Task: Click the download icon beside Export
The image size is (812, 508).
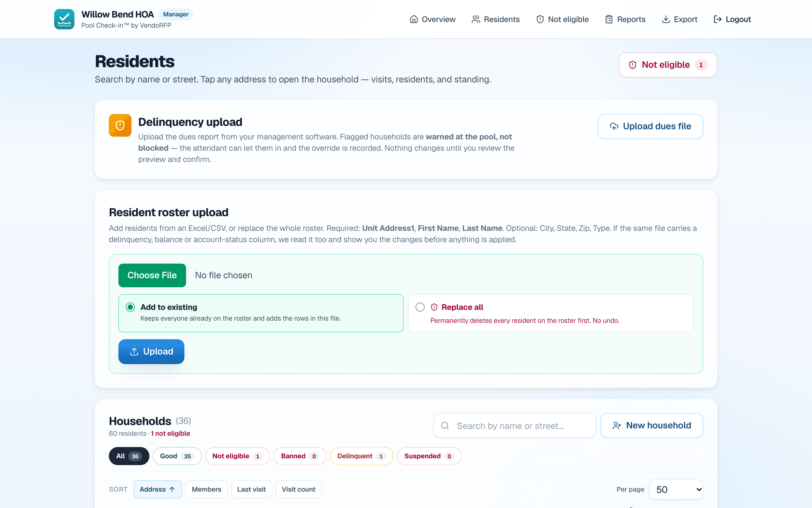Action: tap(666, 19)
